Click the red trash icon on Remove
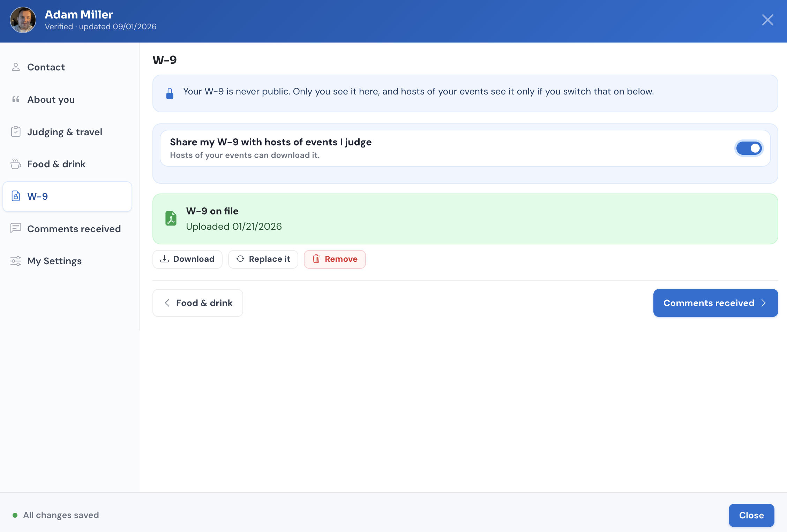 (316, 259)
